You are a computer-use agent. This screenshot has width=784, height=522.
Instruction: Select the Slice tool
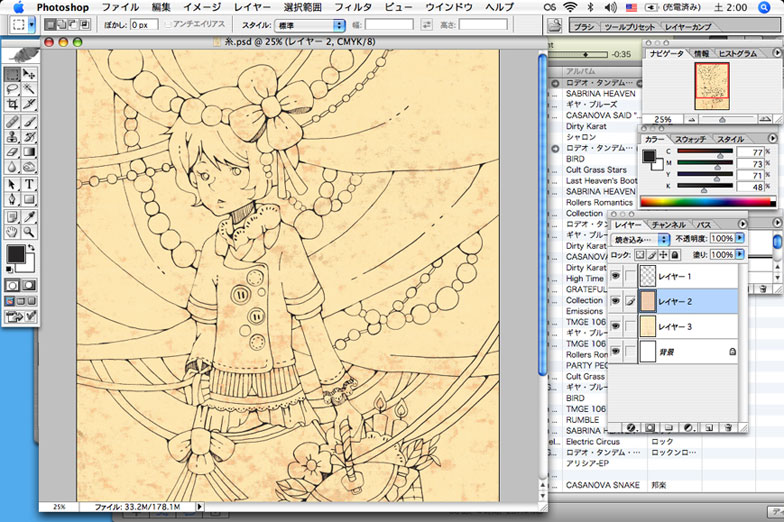(29, 104)
